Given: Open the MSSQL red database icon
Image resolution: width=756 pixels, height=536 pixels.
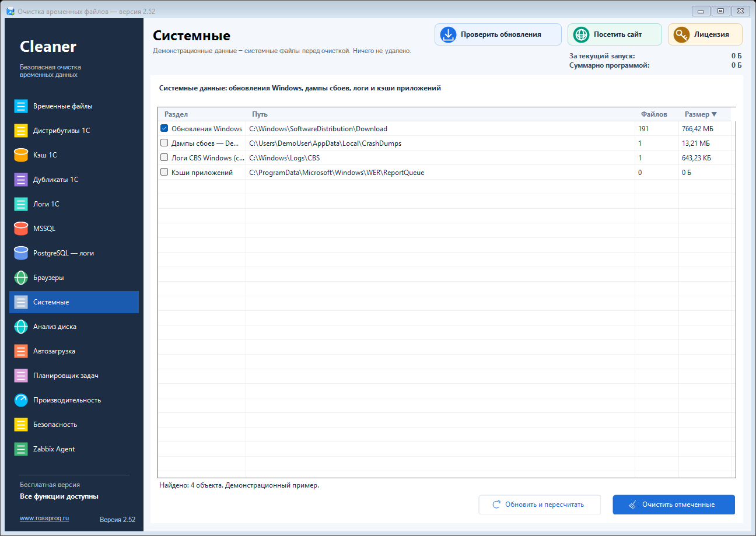Looking at the screenshot, I should point(21,229).
